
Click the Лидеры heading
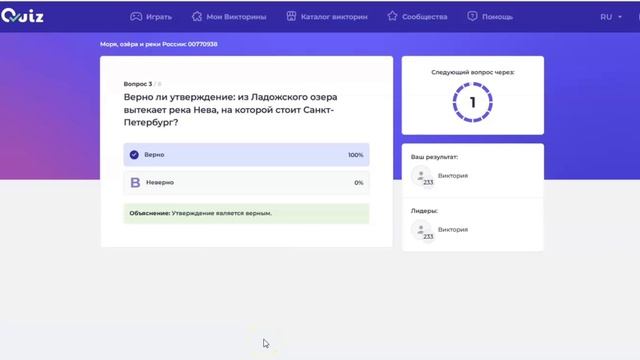(x=424, y=211)
